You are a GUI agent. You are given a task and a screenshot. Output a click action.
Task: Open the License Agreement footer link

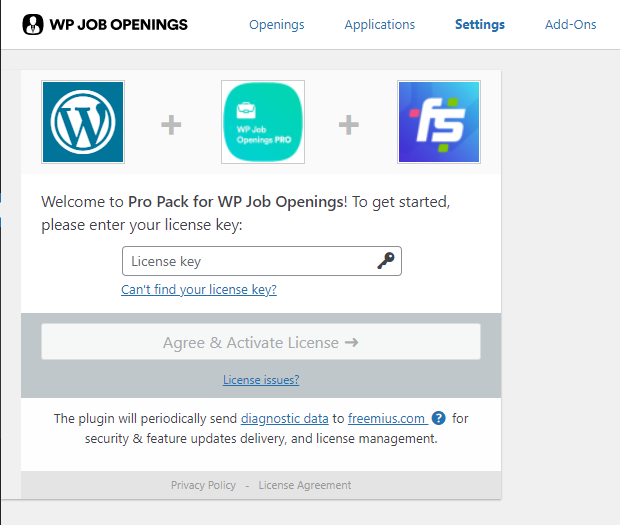coord(305,485)
